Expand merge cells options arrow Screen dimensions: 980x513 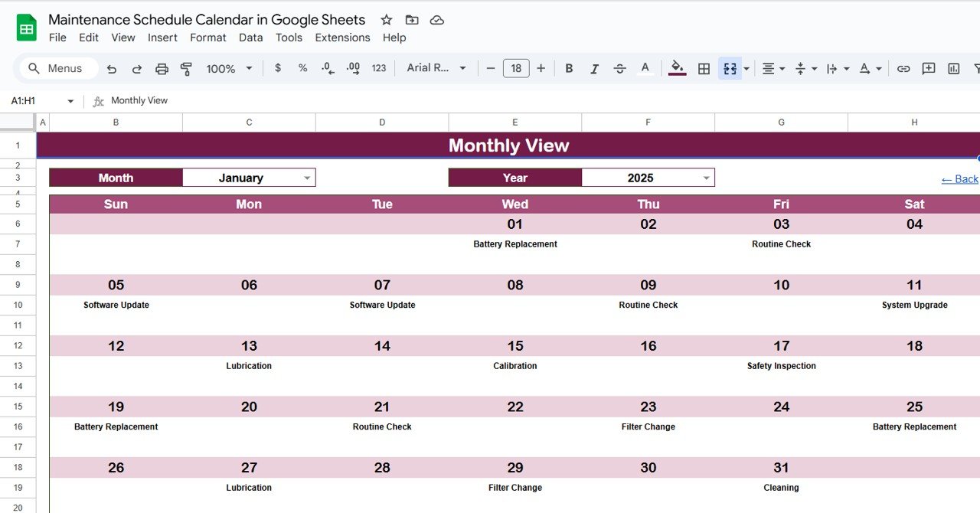746,68
